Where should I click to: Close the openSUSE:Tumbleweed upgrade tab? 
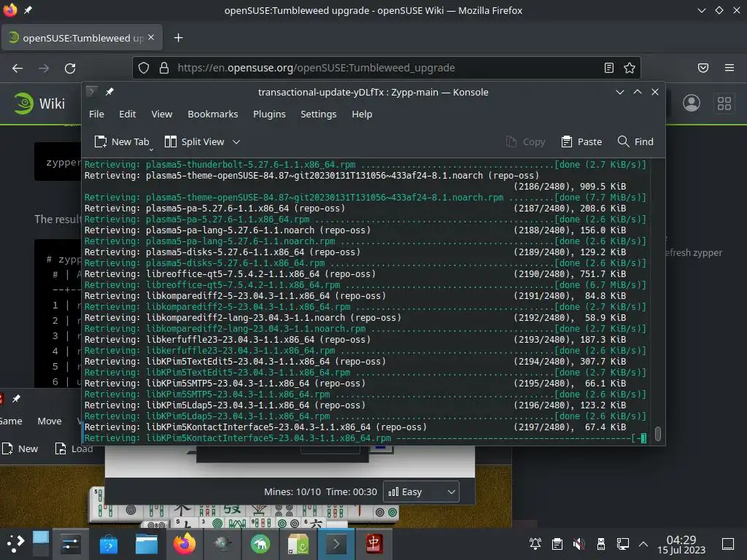click(151, 37)
